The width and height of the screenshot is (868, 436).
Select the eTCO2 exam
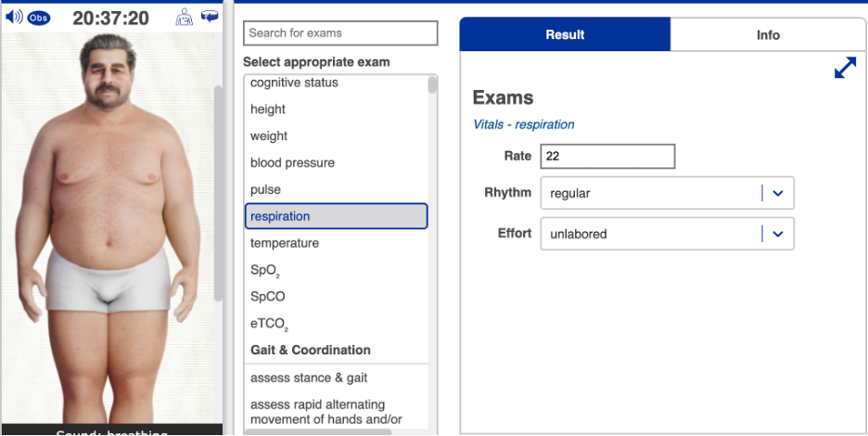[x=269, y=324]
